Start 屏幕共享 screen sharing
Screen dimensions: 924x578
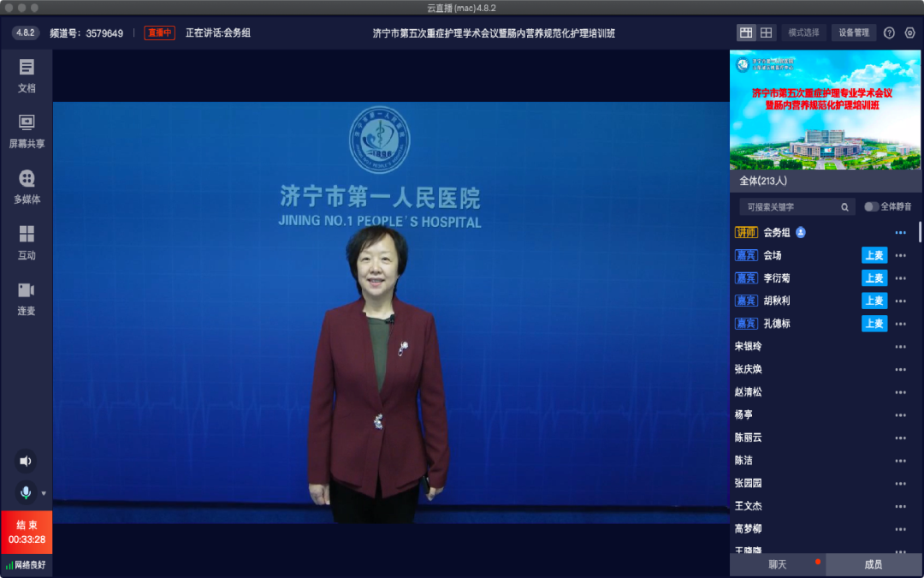[x=27, y=131]
